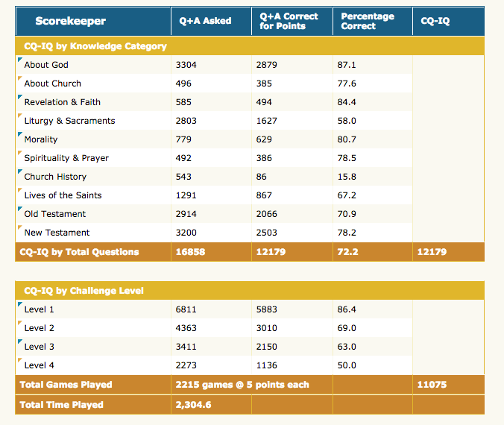Image resolution: width=504 pixels, height=425 pixels.
Task: Select the Old Testament category label
Action: [x=55, y=214]
